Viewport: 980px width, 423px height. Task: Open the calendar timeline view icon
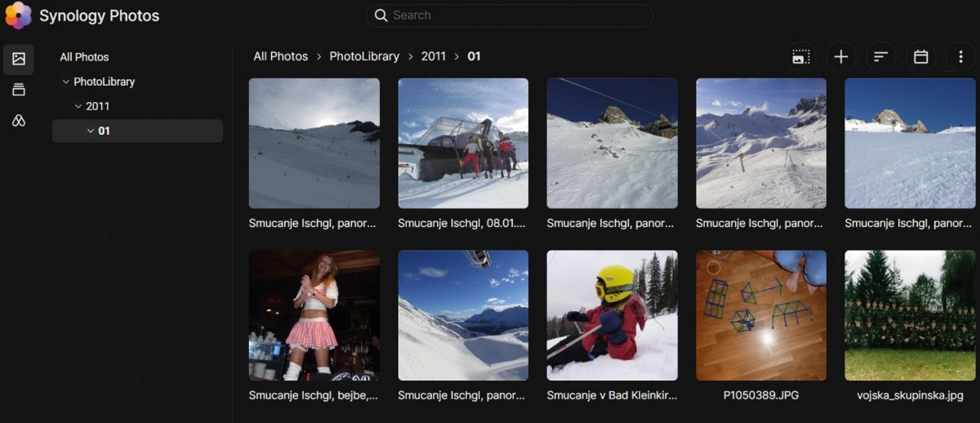pos(920,57)
